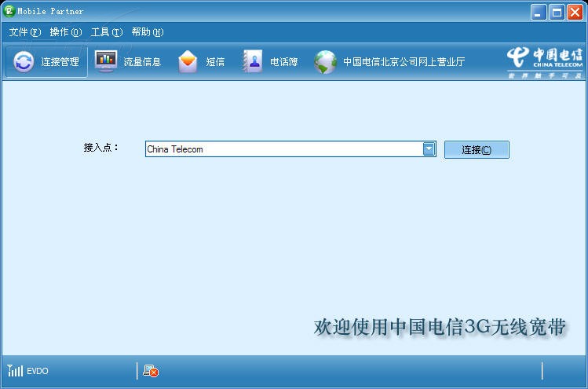Open the 流量信息 traffic statistics view
This screenshot has height=389, width=588.
tap(128, 62)
